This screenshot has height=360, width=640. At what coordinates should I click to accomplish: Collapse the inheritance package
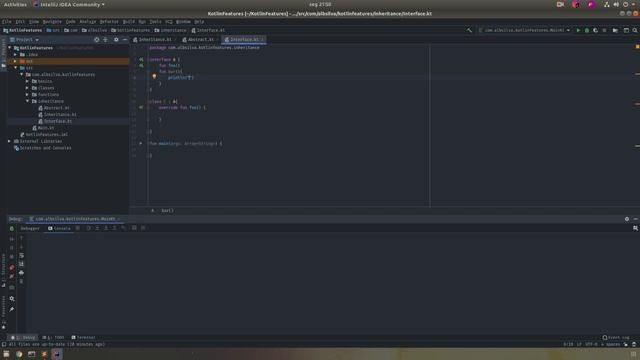(28, 101)
